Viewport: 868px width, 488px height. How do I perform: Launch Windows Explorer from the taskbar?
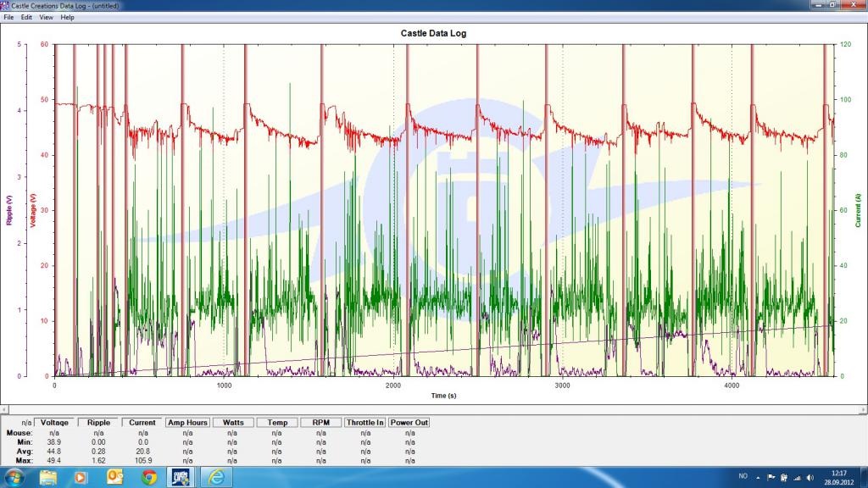click(48, 477)
